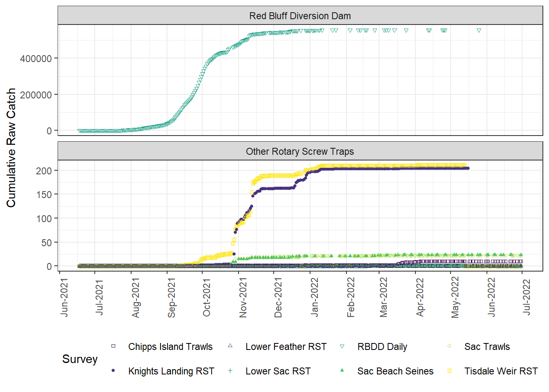The width and height of the screenshot is (549, 392).
Task: Click the Tisdale Weir RST star legend symbol
Action: (449, 371)
